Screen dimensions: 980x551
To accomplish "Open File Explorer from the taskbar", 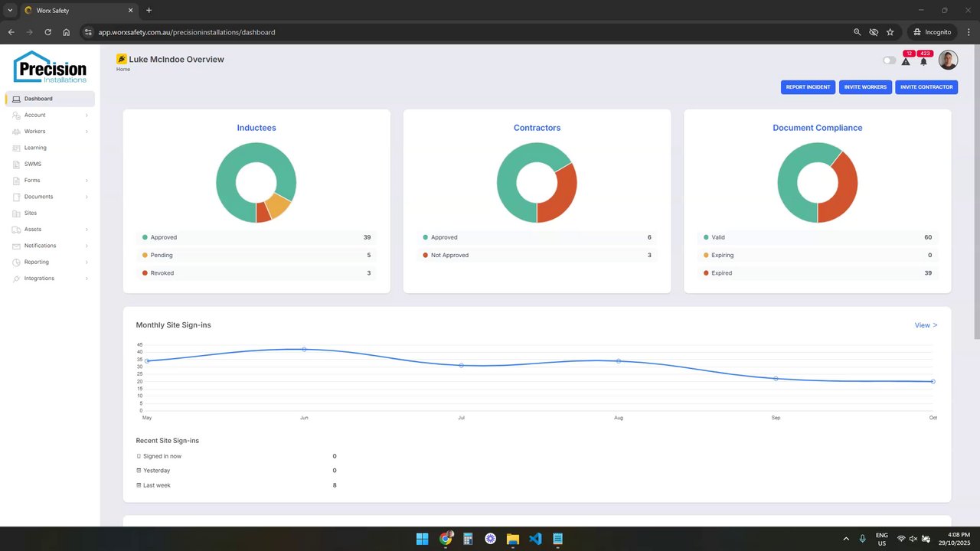I will [x=513, y=539].
